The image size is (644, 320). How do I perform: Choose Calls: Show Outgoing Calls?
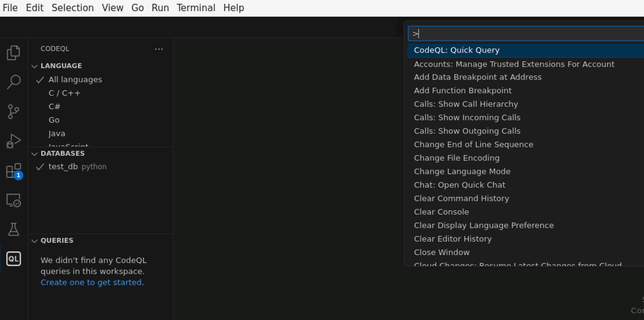pyautogui.click(x=525, y=131)
